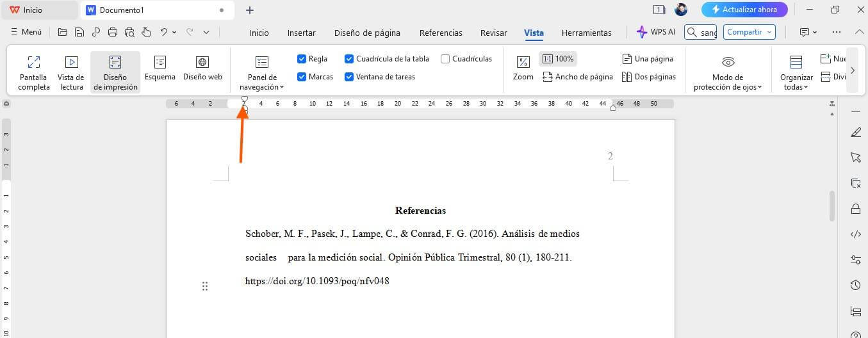Show Dos páginas layout
The width and height of the screenshot is (868, 338).
649,77
